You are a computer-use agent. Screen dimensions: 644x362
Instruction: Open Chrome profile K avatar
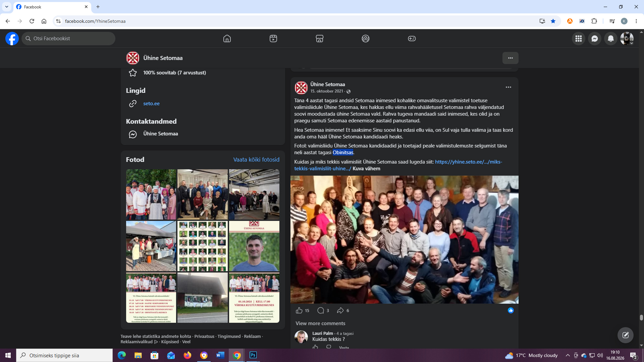pos(624,21)
